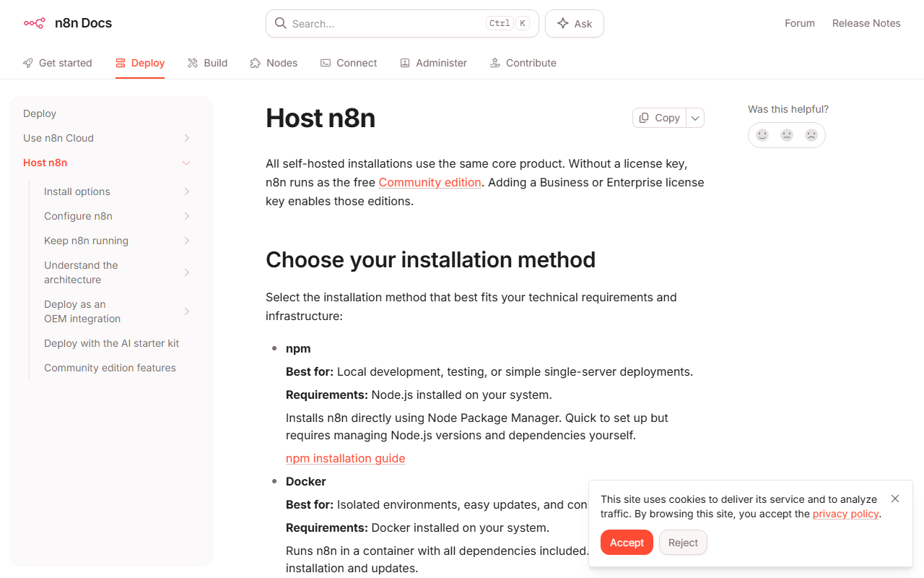Screen dimensions: 924x578
Task: Rate page with the sad face
Action: click(811, 134)
